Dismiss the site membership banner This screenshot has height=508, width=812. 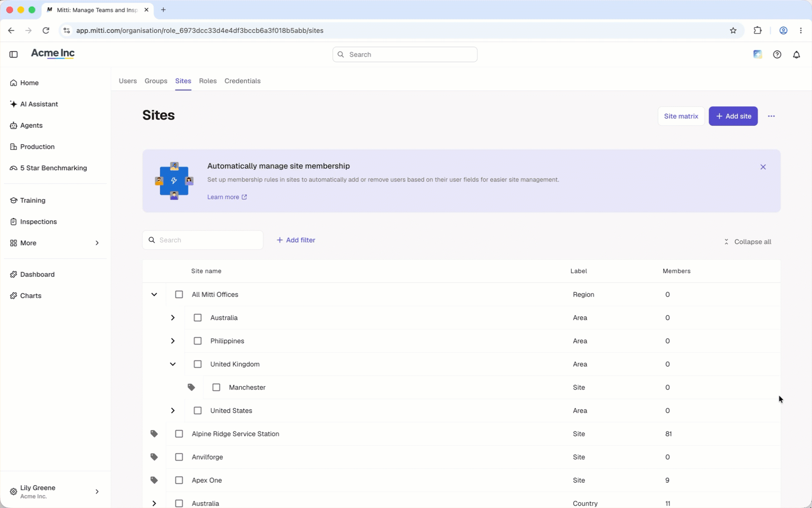(763, 167)
